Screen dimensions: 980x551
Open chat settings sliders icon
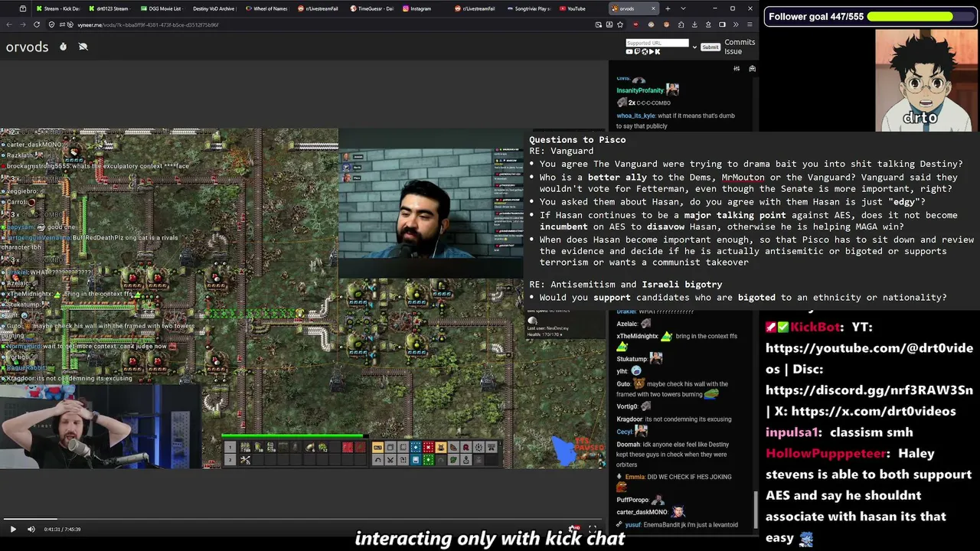tap(737, 69)
